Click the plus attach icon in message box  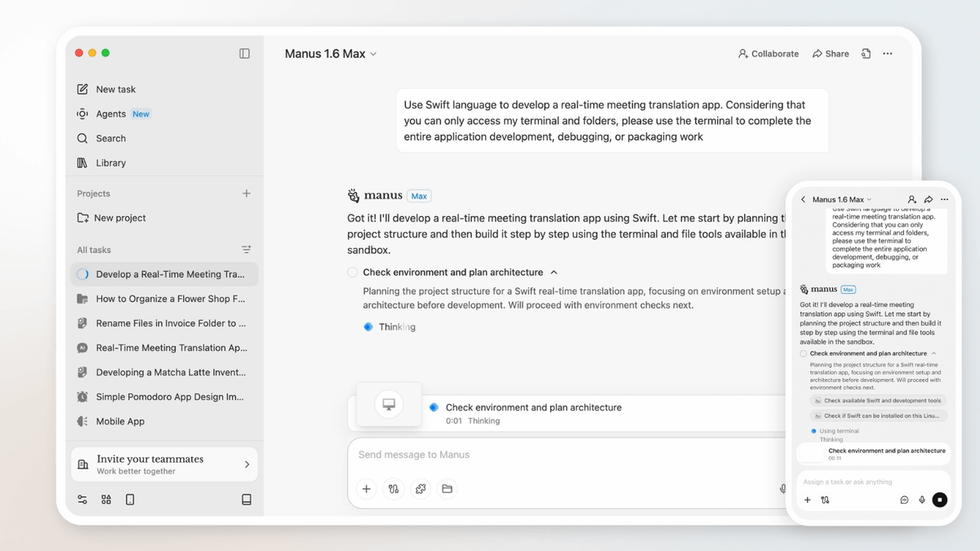(x=367, y=489)
